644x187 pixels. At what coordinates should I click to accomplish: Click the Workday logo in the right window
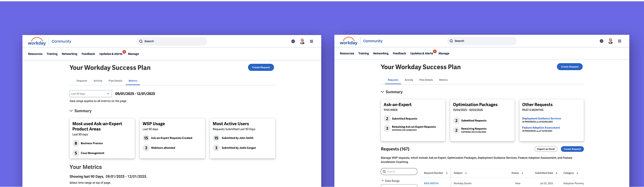(349, 41)
